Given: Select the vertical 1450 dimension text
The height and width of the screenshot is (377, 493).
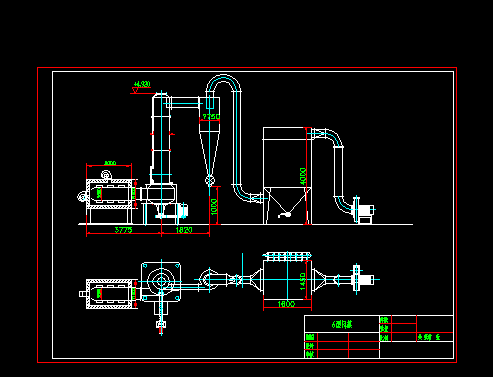Looking at the screenshot, I should 303,281.
